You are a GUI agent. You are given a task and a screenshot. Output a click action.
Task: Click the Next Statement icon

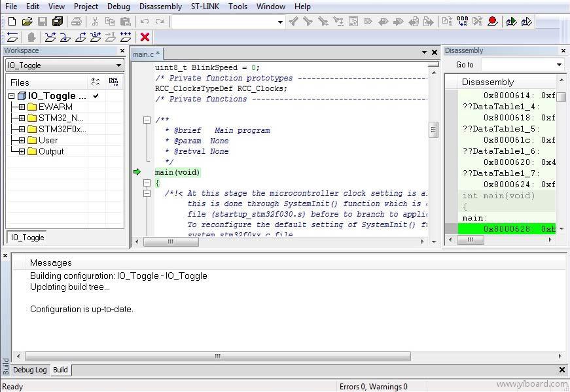96,37
